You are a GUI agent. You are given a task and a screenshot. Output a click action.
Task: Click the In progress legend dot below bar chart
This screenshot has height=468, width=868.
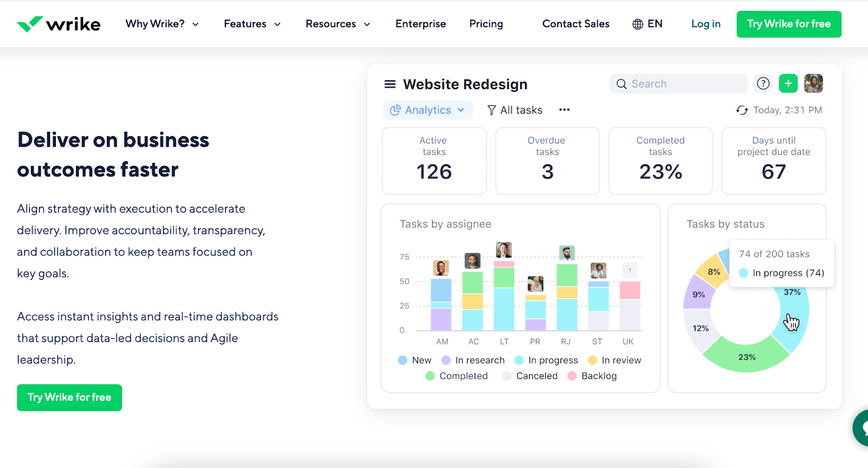[519, 361]
